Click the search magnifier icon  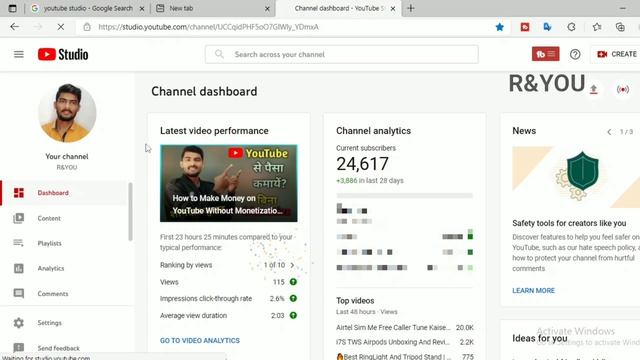[x=219, y=54]
